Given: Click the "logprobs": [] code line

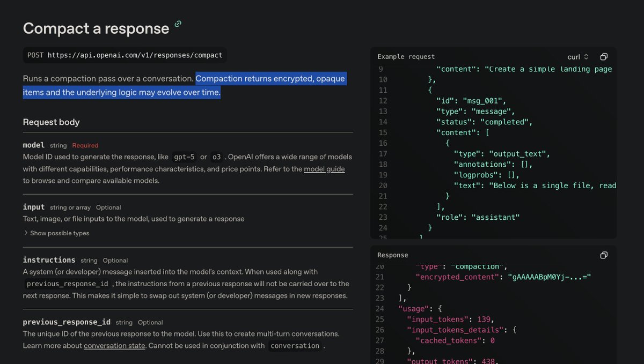Looking at the screenshot, I should (x=487, y=175).
